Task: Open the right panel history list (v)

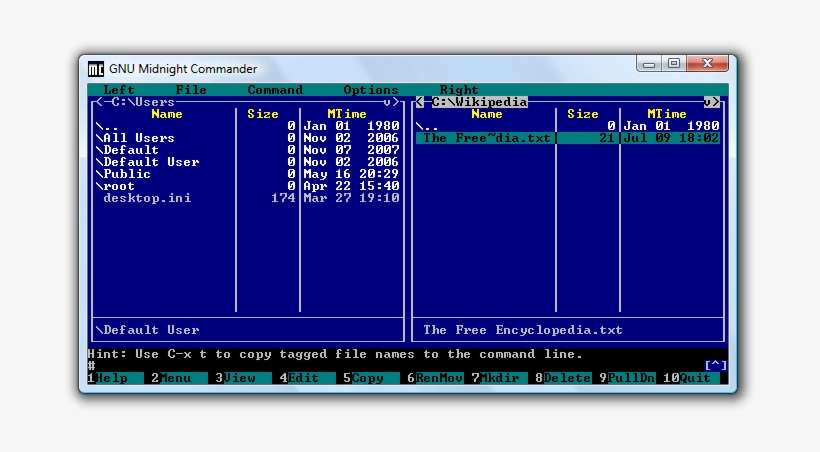Action: click(707, 102)
